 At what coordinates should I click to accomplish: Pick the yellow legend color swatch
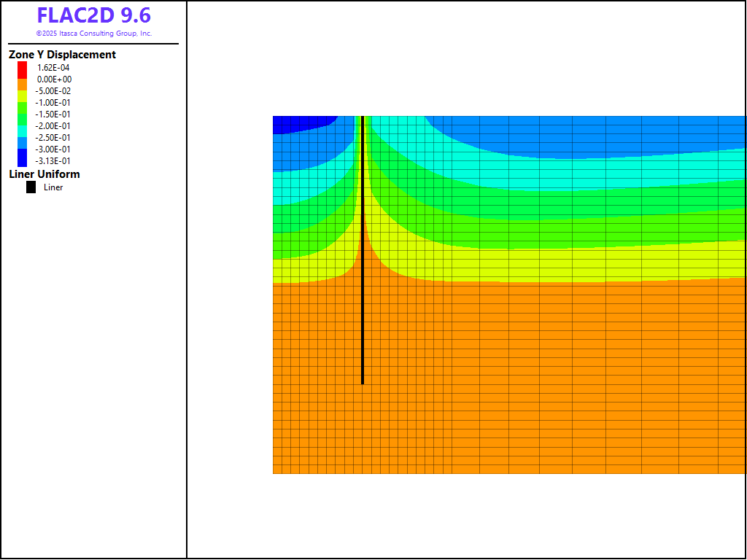click(22, 96)
